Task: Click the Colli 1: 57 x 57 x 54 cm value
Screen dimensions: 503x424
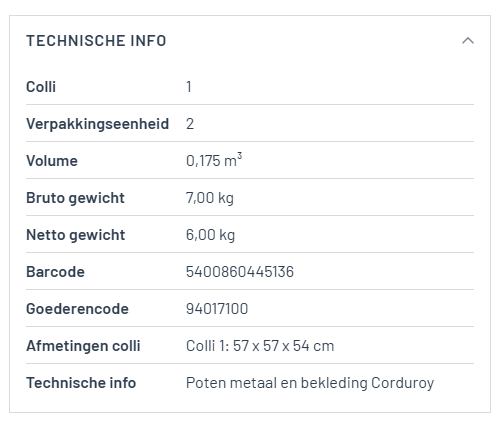Action: (260, 346)
